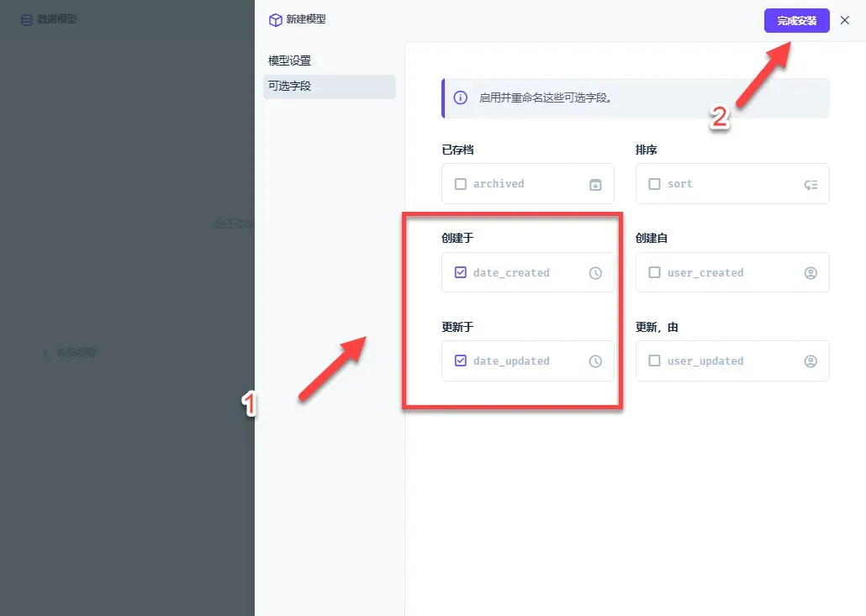Click the user icon beside user_updated
Viewport: 866px width, 616px height.
click(811, 361)
